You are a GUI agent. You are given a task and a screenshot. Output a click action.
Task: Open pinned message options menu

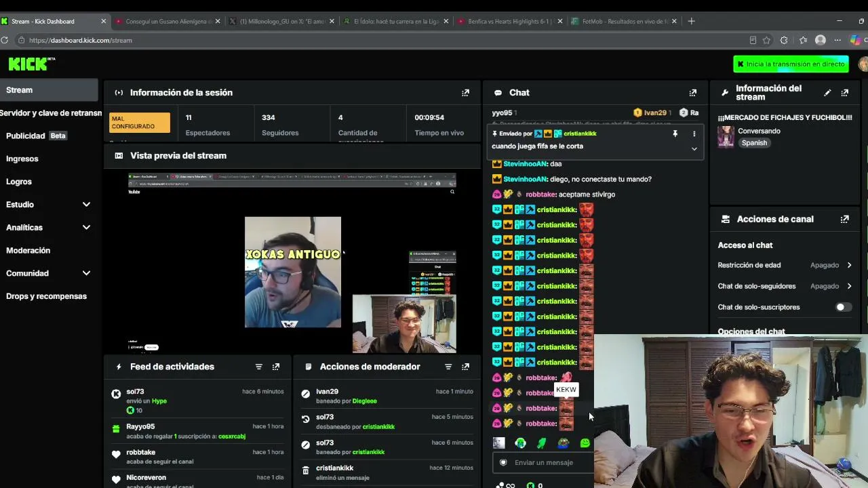[694, 134]
